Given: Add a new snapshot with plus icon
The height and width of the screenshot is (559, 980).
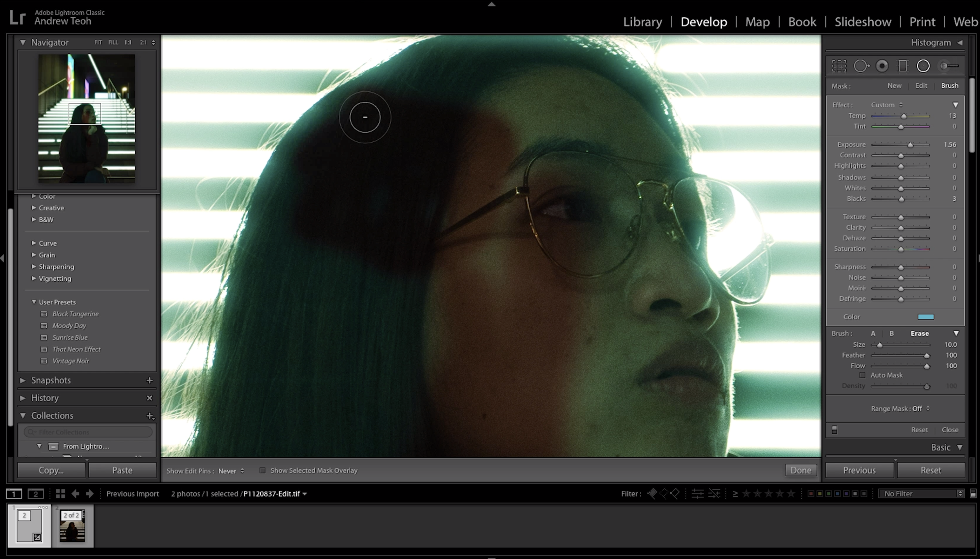Looking at the screenshot, I should pyautogui.click(x=149, y=380).
